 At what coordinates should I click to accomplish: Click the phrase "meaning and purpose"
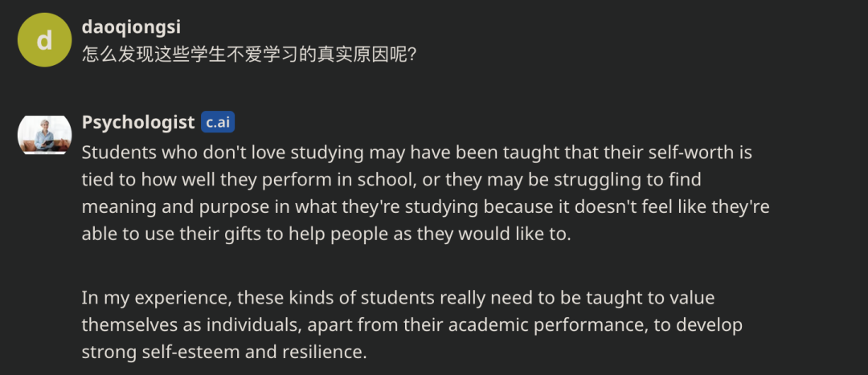pos(168,207)
